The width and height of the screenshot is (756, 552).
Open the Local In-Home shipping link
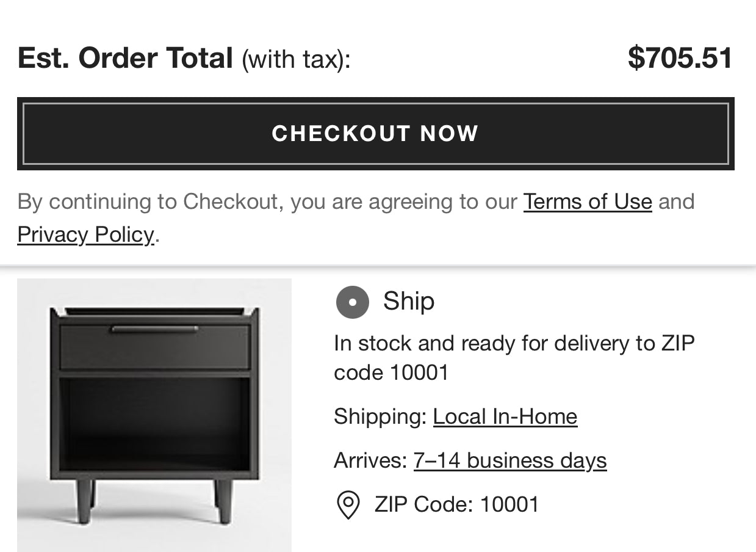click(x=505, y=416)
